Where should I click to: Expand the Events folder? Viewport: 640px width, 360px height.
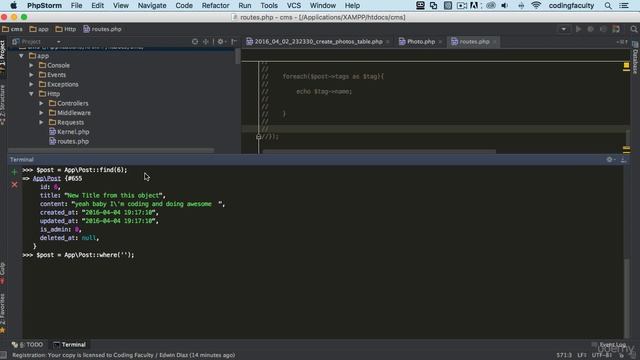click(x=31, y=75)
